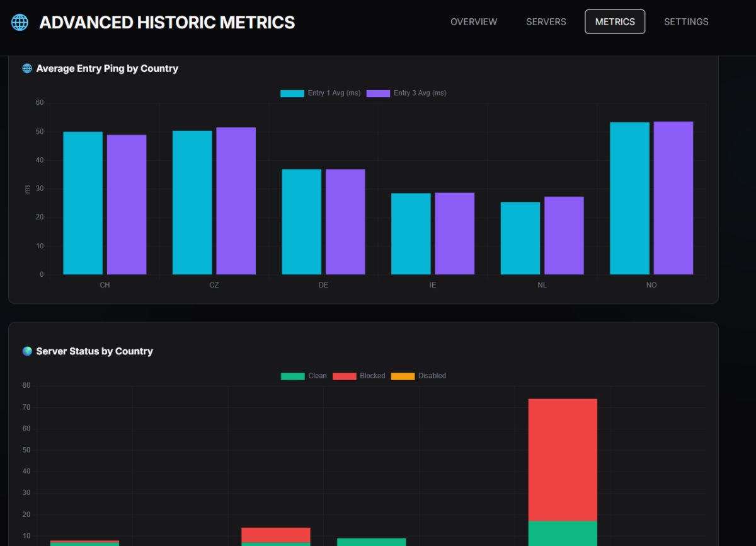Click the DE Entry 3 purple bar
Screen dimensions: 756x546
345,221
